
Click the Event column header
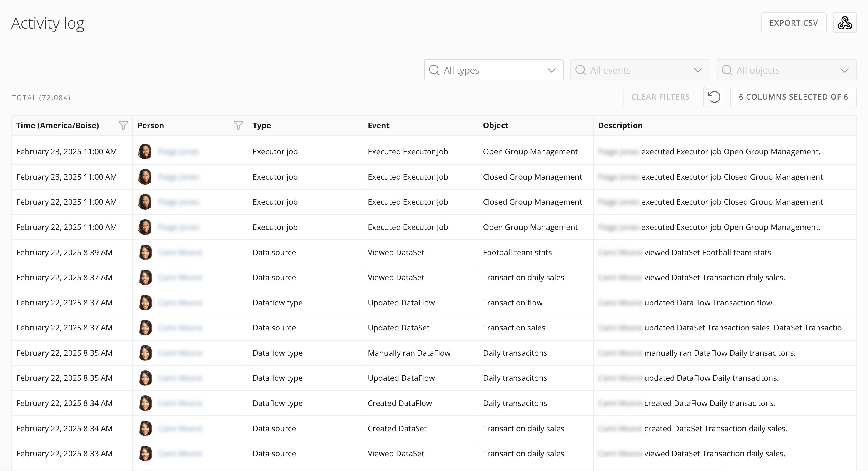378,125
